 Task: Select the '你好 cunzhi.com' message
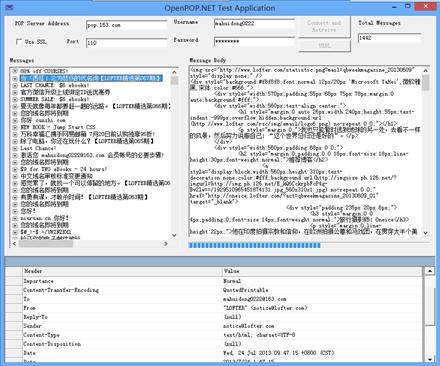click(x=43, y=120)
